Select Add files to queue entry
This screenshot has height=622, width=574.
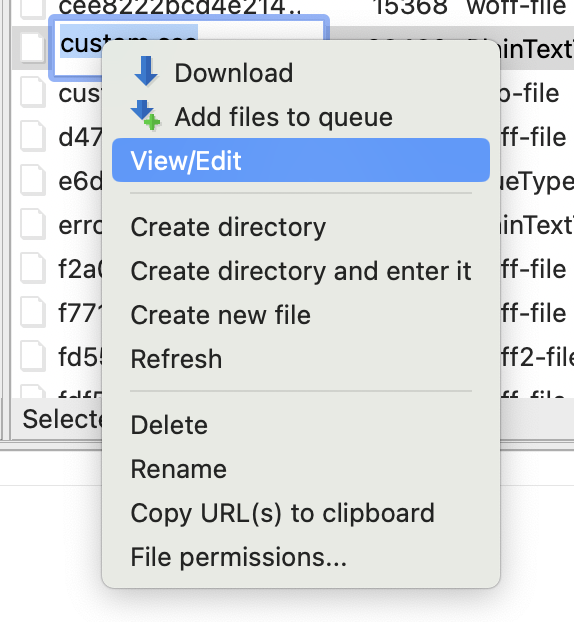pyautogui.click(x=301, y=117)
